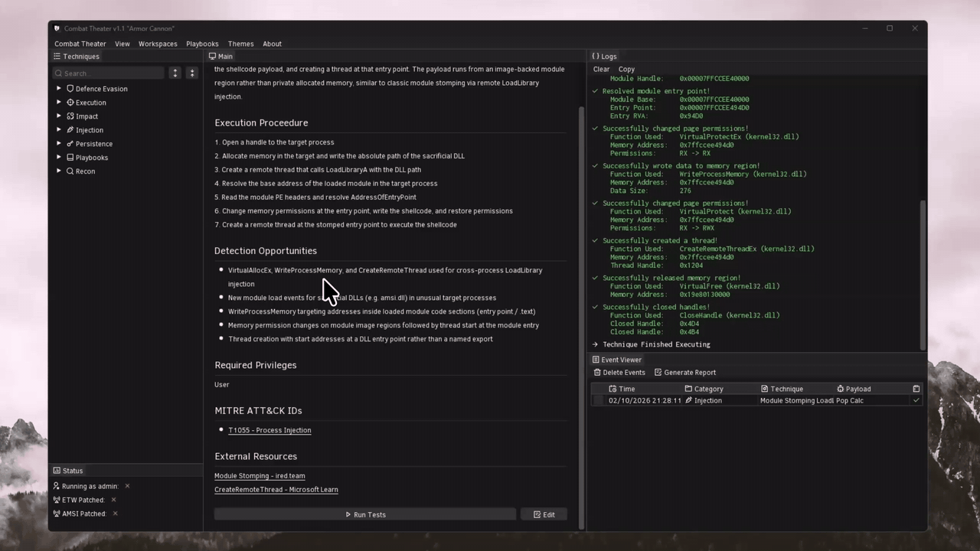Copy the Logs output

pyautogui.click(x=626, y=69)
